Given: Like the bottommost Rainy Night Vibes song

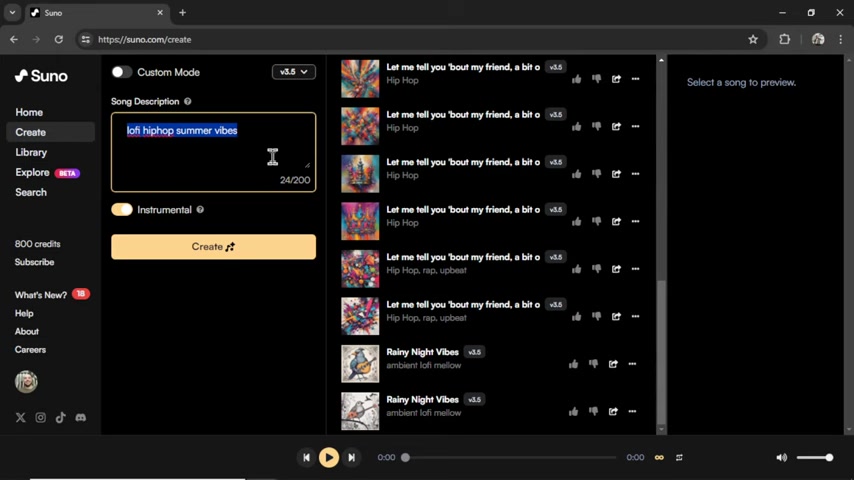Looking at the screenshot, I should (574, 412).
